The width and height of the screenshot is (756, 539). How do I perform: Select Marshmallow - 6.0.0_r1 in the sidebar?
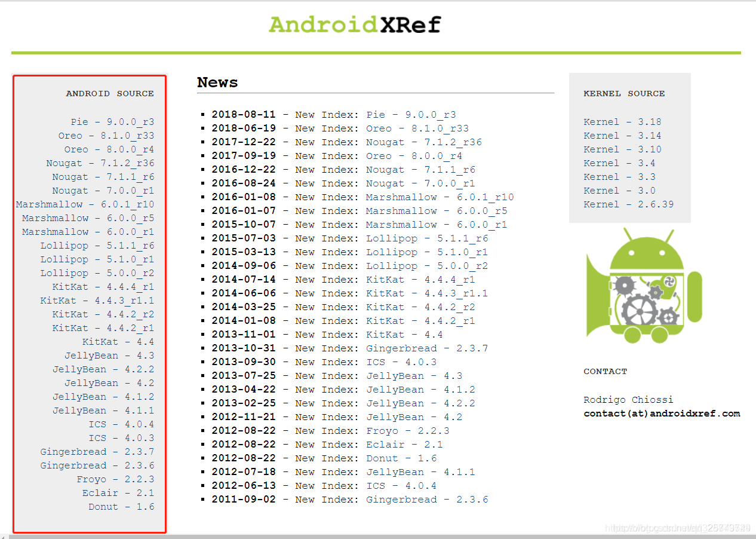[x=88, y=232]
